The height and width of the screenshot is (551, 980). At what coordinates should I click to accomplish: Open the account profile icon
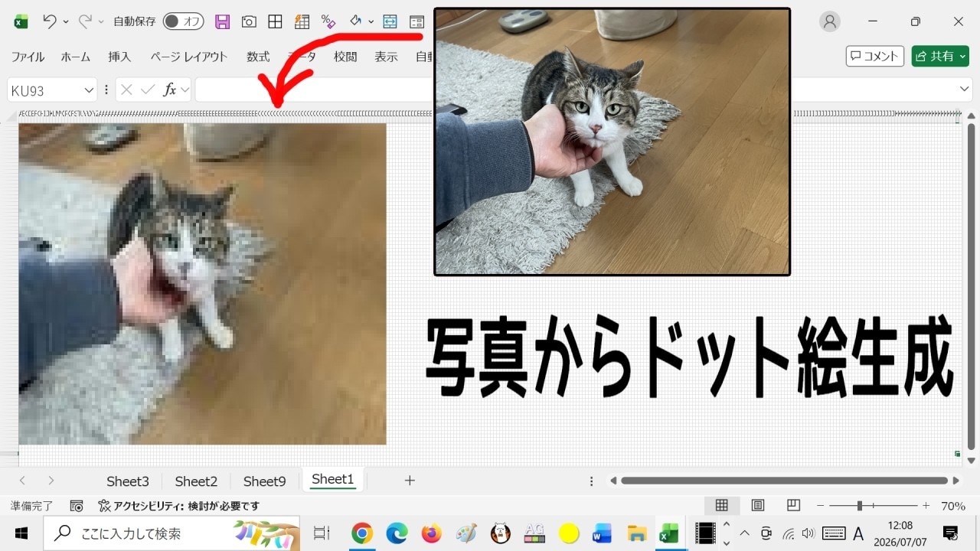pos(830,21)
